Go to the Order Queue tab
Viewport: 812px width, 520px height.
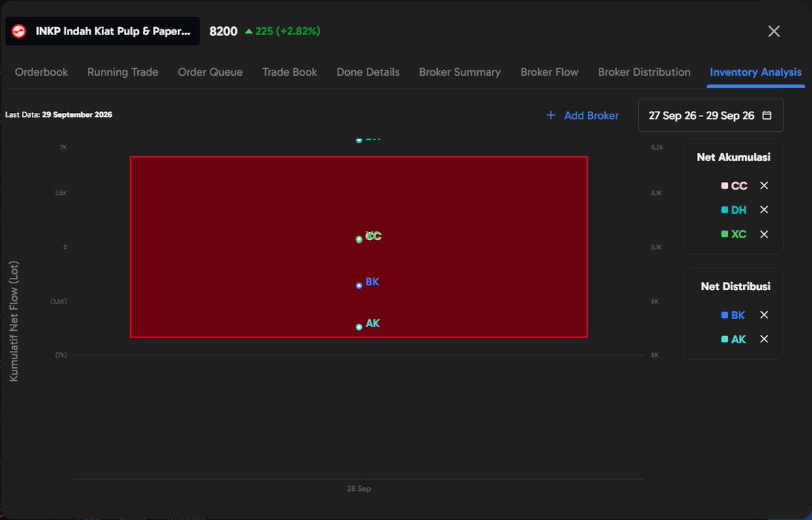point(210,72)
